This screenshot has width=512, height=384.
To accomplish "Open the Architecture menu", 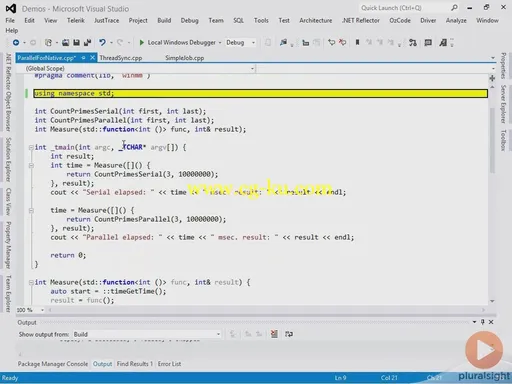I will 315,20.
